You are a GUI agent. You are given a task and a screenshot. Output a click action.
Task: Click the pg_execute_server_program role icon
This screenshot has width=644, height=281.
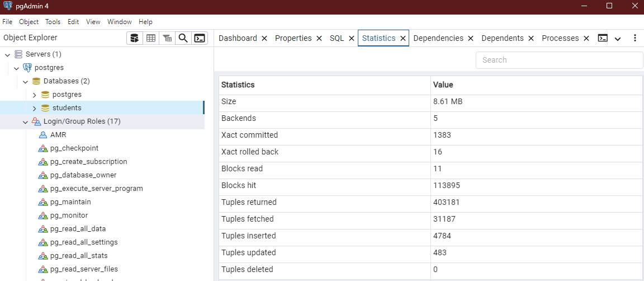point(43,189)
